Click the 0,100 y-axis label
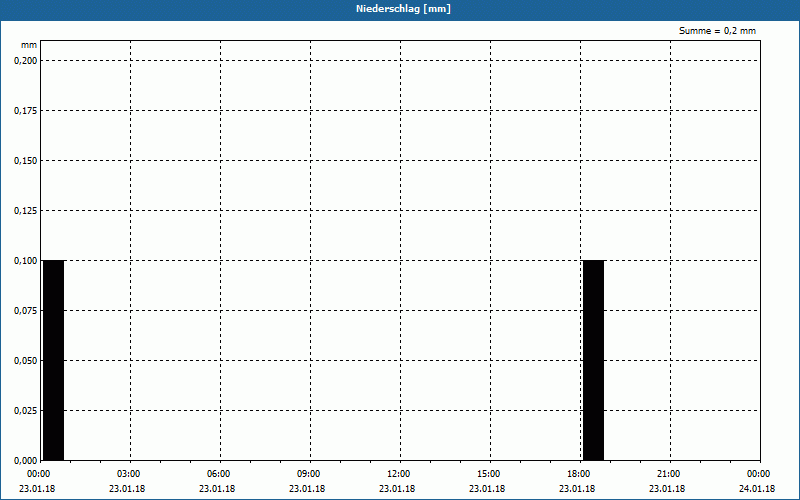Viewport: 800px width, 500px height. click(x=26, y=261)
